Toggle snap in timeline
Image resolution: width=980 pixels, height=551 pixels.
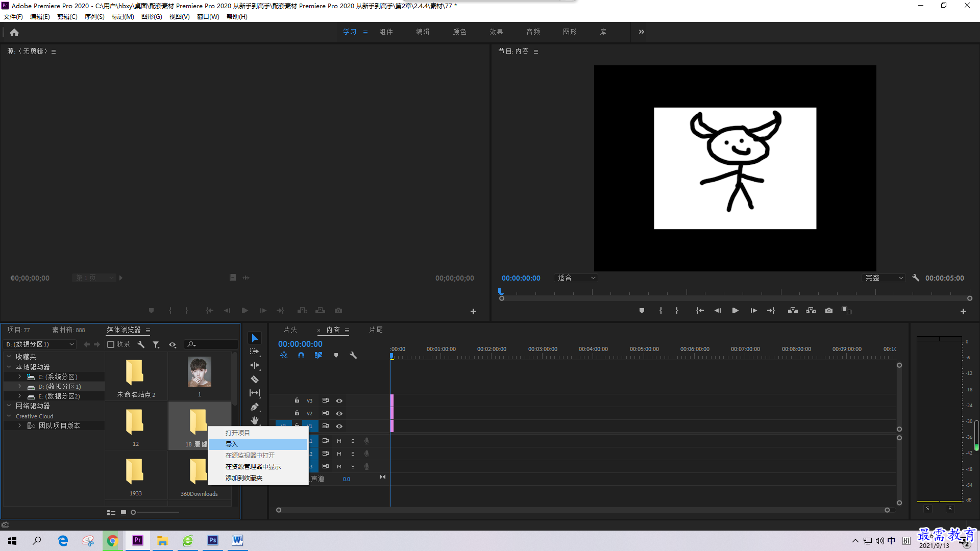click(301, 355)
